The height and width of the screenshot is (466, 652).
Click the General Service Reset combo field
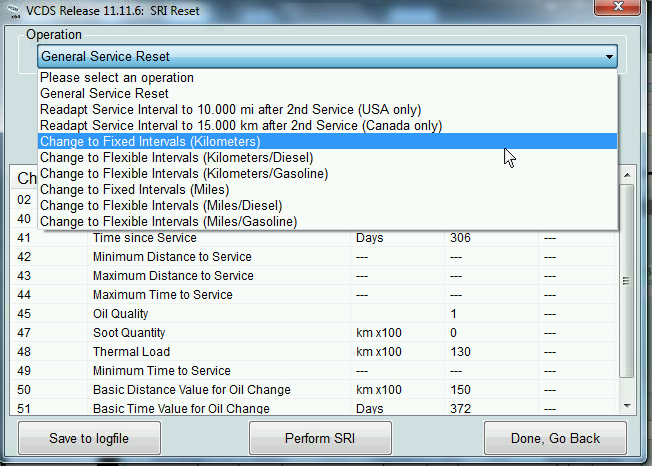coord(318,57)
